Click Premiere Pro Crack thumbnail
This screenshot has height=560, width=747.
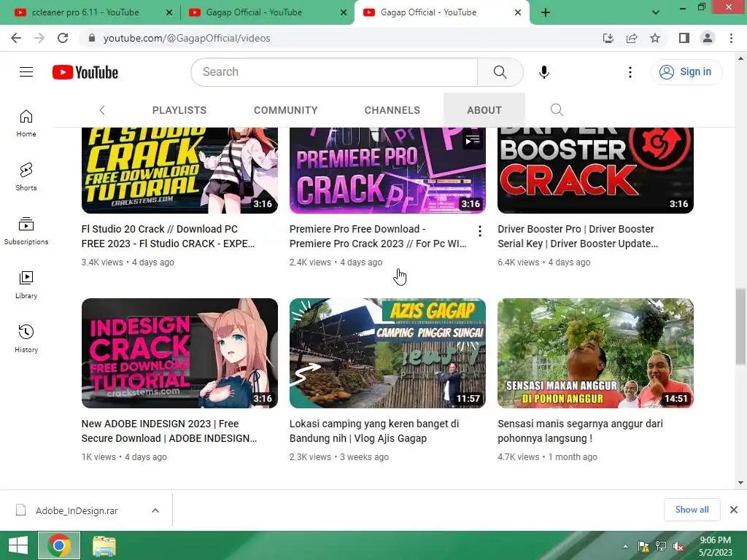(387, 171)
